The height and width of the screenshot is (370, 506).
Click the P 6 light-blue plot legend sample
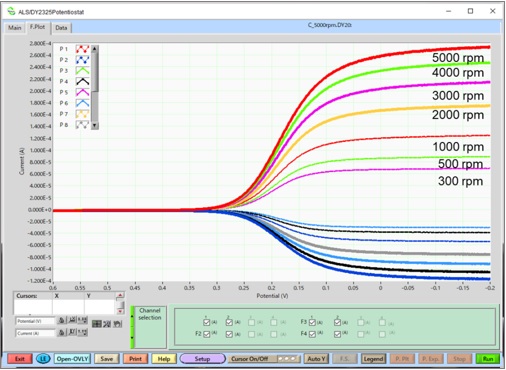coord(82,103)
